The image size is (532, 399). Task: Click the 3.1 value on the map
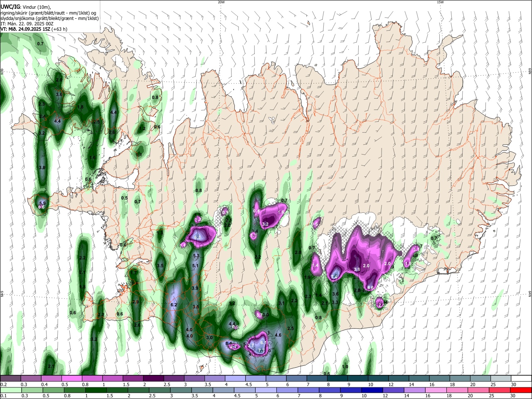(x=281, y=303)
